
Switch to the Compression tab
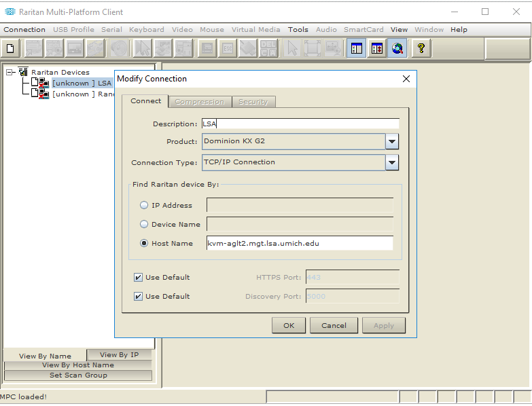click(200, 102)
